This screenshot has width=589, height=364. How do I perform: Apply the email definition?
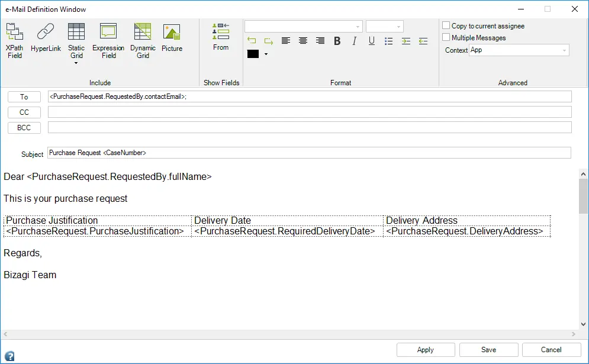[x=426, y=350]
